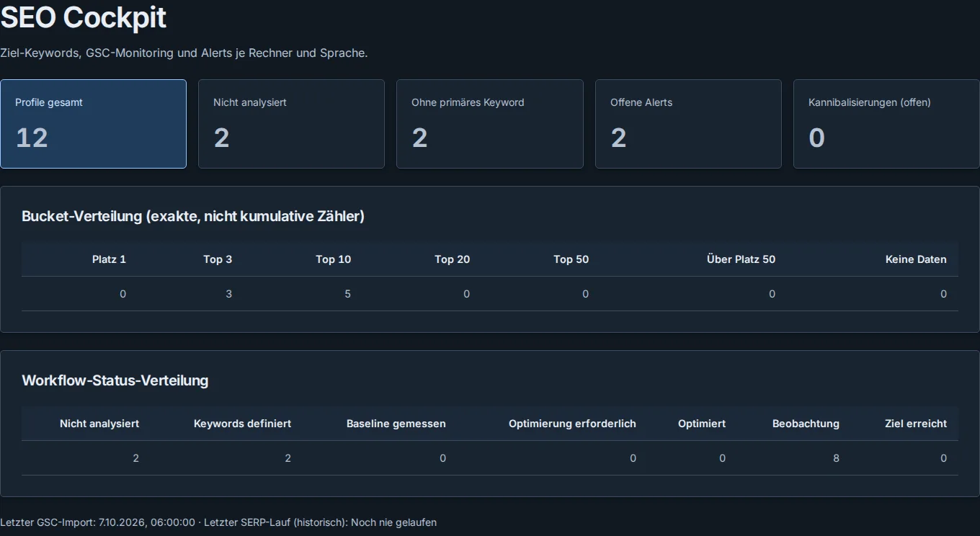Click the subtitle starting with Ziel-Keywords

(184, 53)
